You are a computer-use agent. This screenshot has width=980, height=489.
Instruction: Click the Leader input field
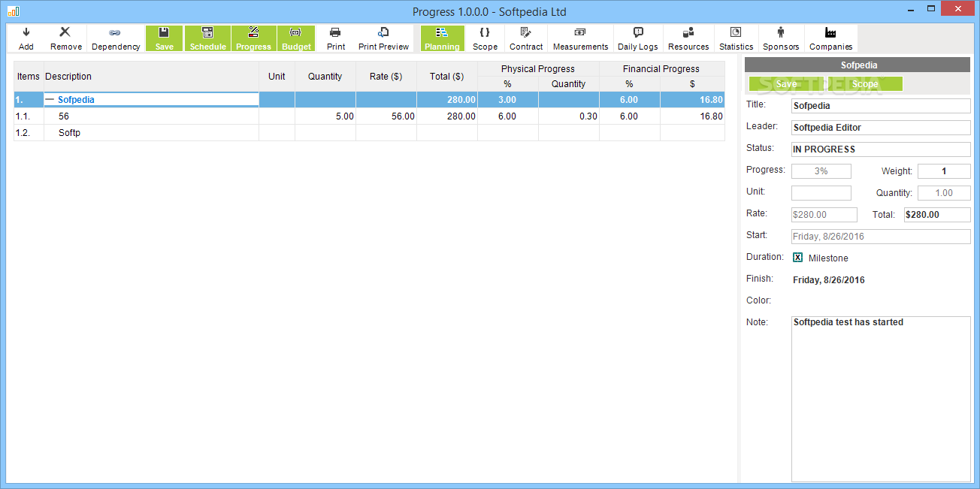[x=881, y=128]
